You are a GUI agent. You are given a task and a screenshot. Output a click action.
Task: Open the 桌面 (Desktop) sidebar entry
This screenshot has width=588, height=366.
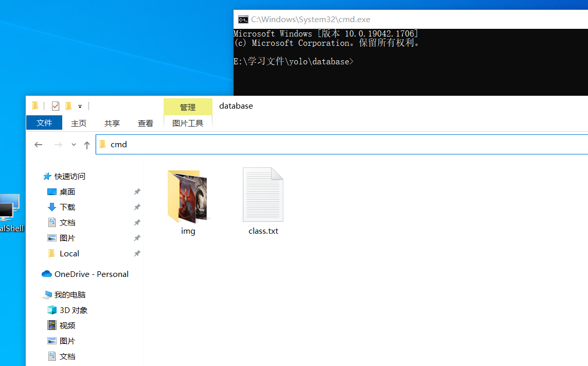click(67, 191)
